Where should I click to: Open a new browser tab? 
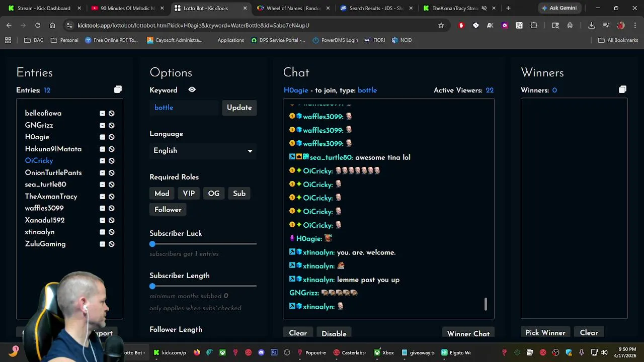[x=508, y=8]
